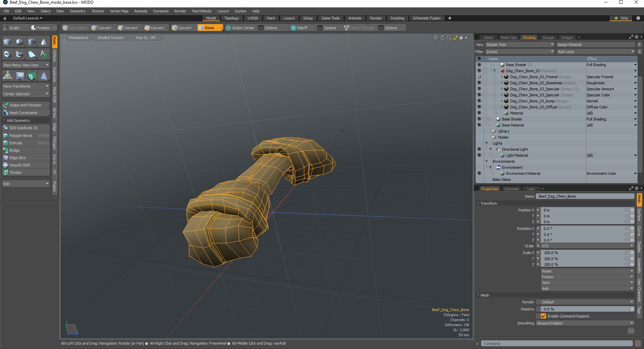Toggle the Position X channel circle
Image resolution: width=644 pixels, height=349 pixels.
[x=538, y=210]
